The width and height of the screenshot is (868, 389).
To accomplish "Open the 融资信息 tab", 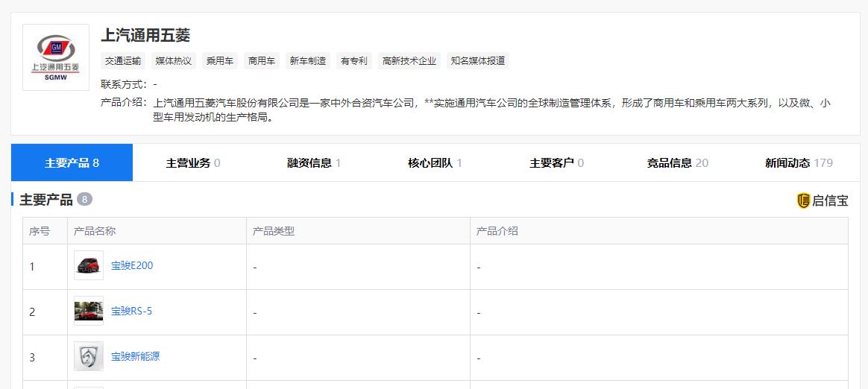I will coord(314,162).
